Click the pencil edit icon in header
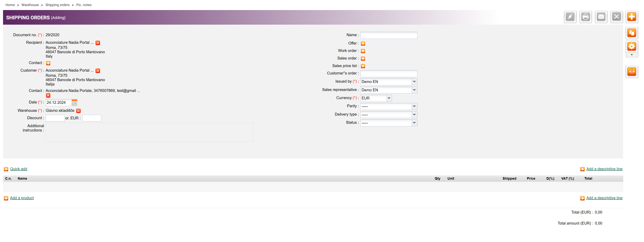644x242 pixels. [570, 17]
